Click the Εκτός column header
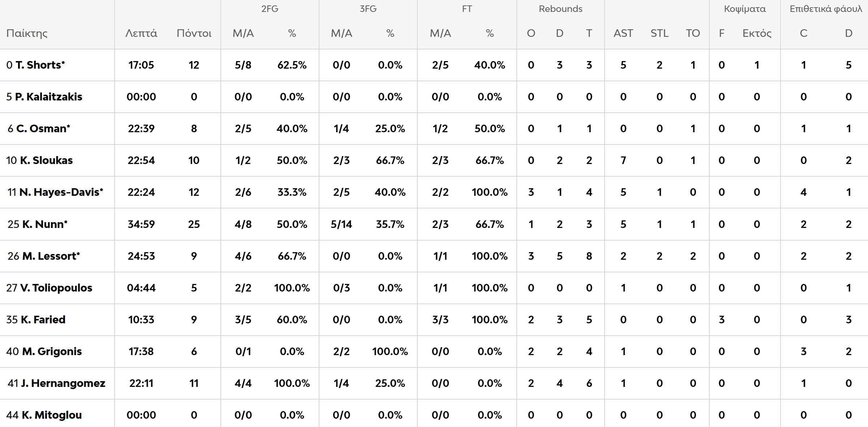The height and width of the screenshot is (427, 868). click(x=757, y=33)
